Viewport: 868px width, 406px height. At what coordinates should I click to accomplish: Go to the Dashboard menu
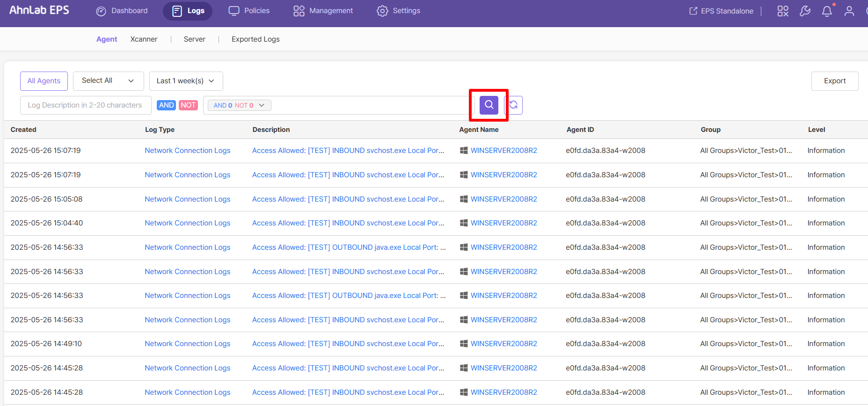(122, 11)
